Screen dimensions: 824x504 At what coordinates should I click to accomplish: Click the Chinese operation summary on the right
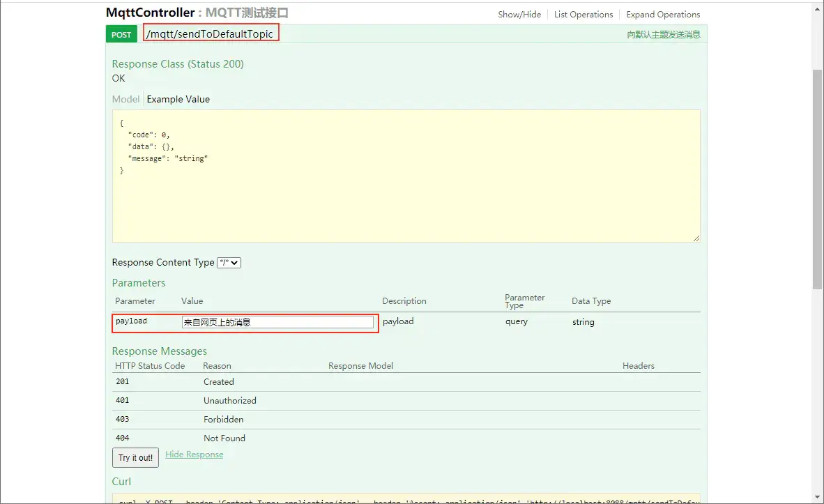coord(663,35)
